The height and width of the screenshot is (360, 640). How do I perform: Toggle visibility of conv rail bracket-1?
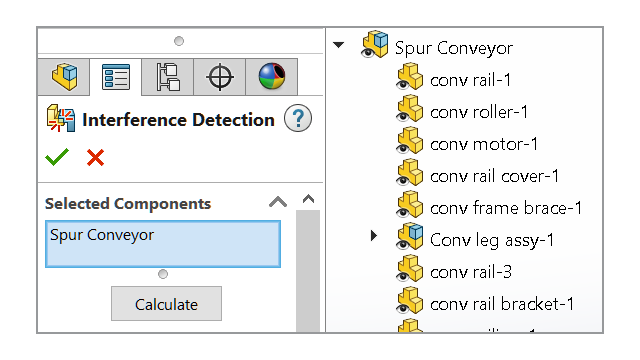pos(403,308)
